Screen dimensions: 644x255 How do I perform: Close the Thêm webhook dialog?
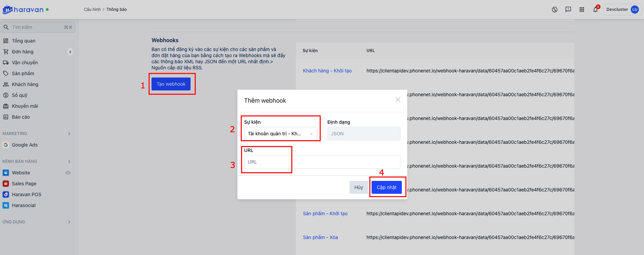click(x=398, y=100)
